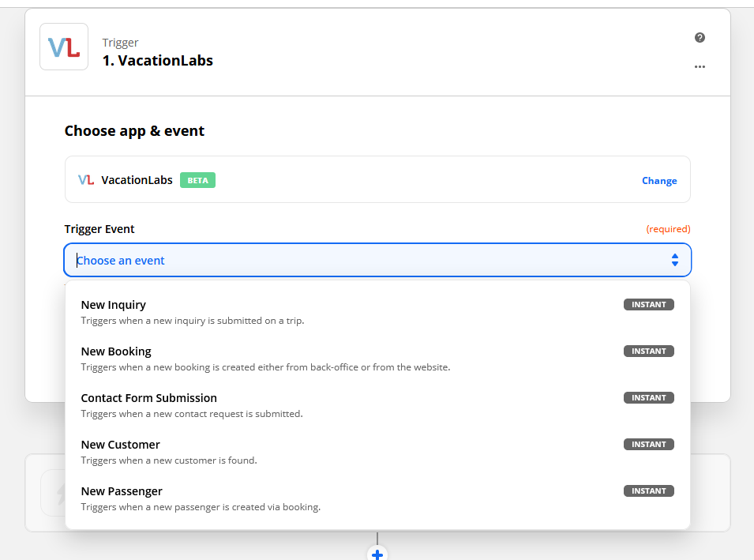Viewport: 754px width, 560px height.
Task: Select the New Inquiry trigger event
Action: pyautogui.click(x=377, y=312)
